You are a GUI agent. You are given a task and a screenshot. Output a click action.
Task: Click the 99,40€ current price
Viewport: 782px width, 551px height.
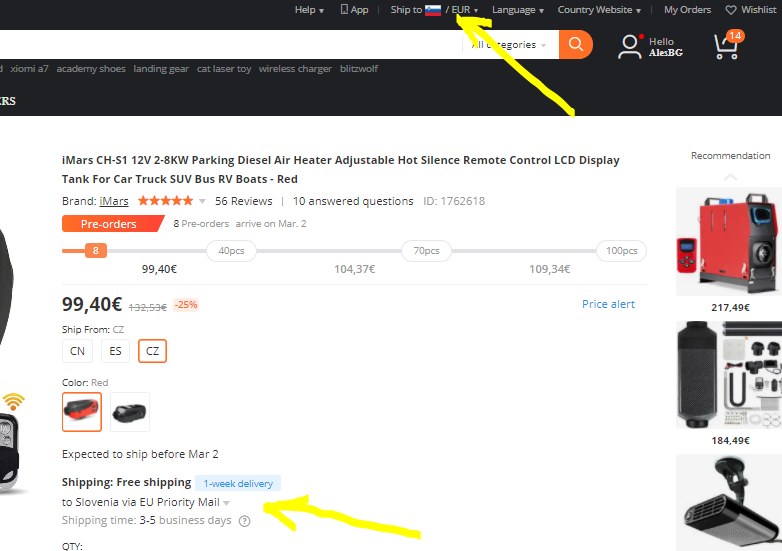(92, 304)
